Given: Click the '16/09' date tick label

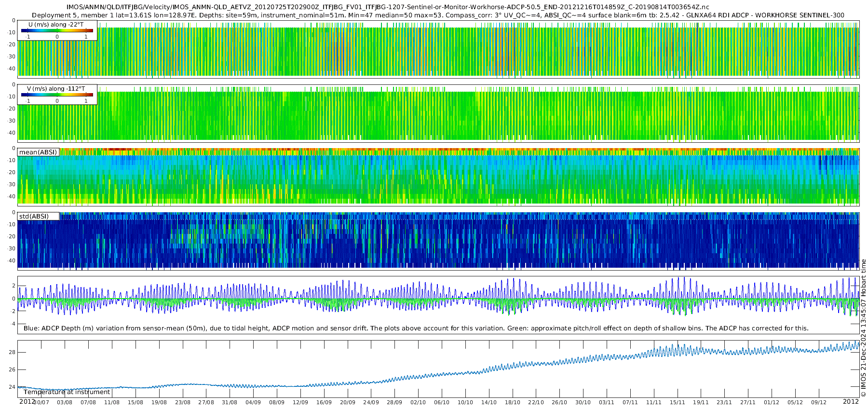Looking at the screenshot, I should 324,402.
